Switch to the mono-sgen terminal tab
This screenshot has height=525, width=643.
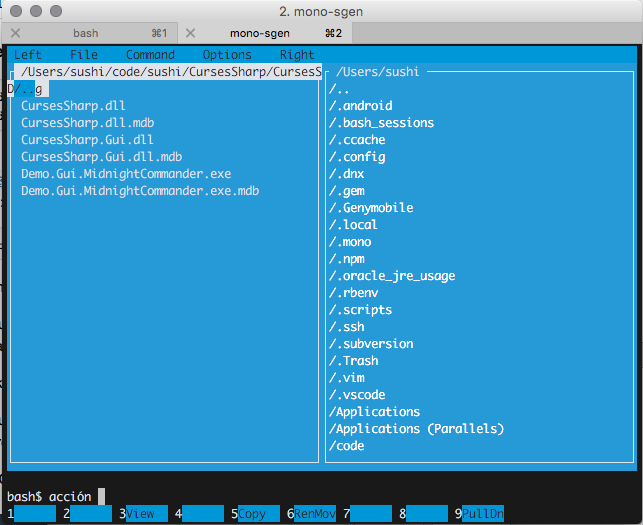pos(264,33)
